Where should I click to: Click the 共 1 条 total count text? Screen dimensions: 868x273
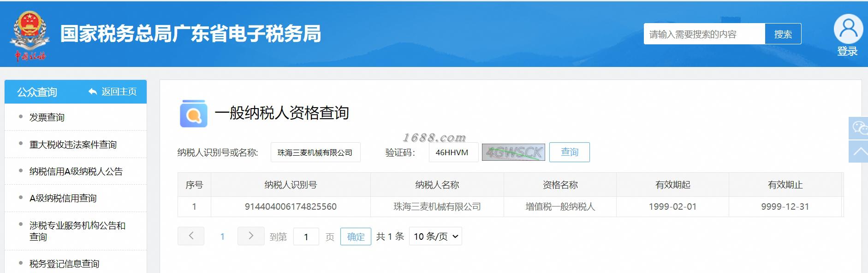click(390, 237)
